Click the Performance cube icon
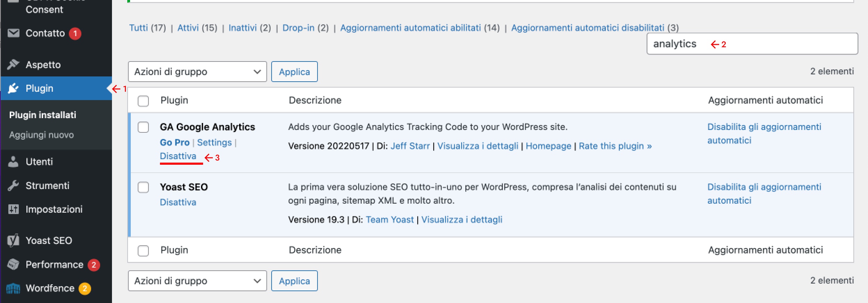Viewport: 868px width, 303px height. pyautogui.click(x=13, y=264)
